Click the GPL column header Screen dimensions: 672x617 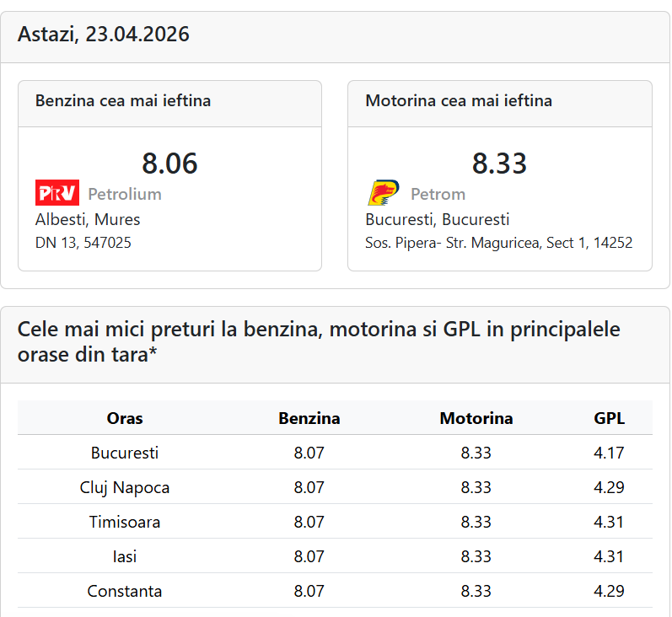pos(610,418)
